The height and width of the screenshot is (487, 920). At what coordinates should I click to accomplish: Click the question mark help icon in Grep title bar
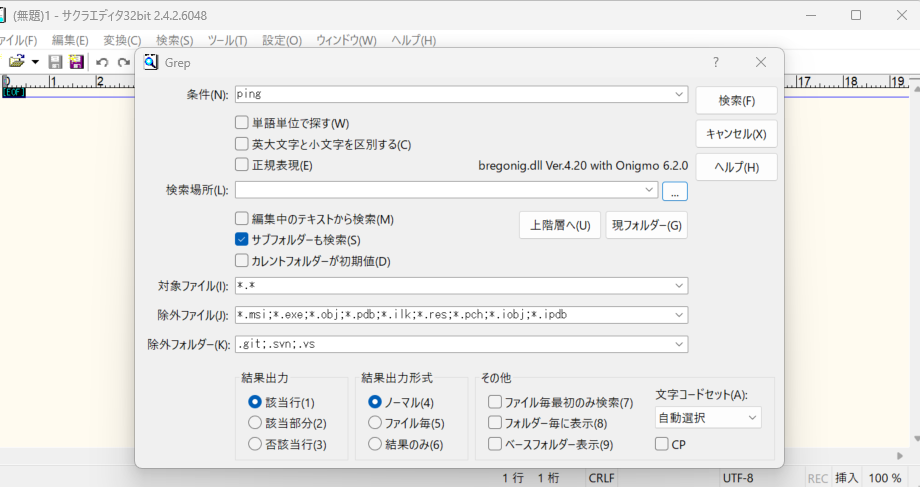point(716,62)
